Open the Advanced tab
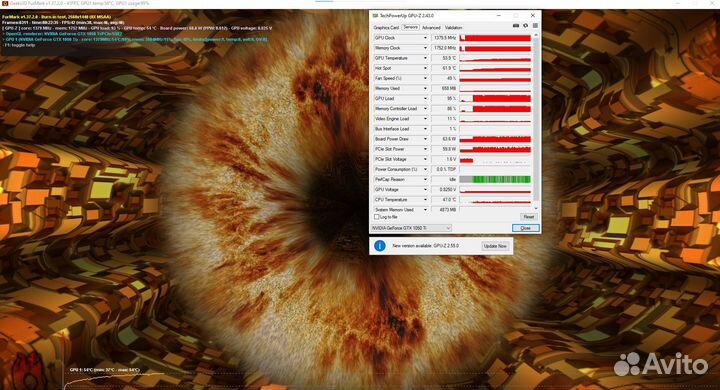This screenshot has width=720, height=390. pos(431,28)
